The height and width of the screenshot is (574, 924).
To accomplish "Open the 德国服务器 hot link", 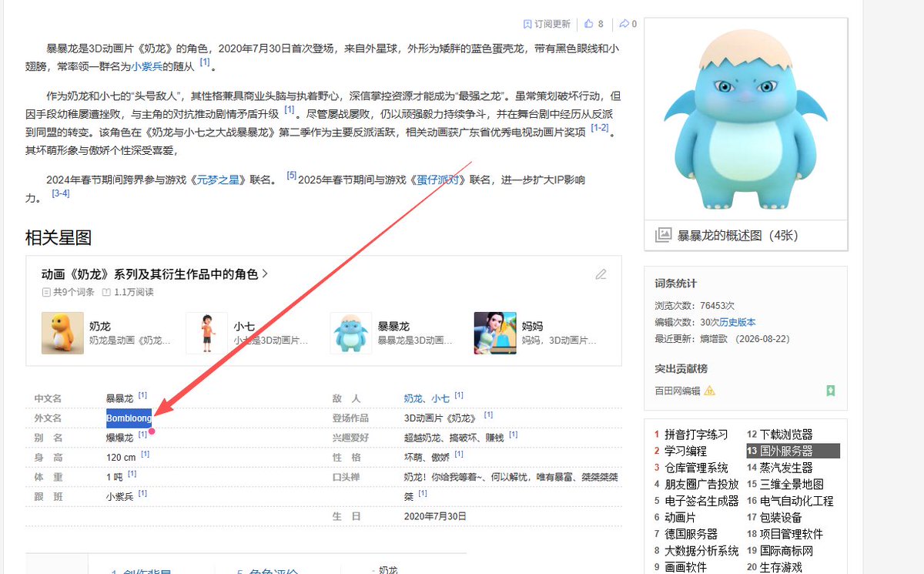I will [691, 534].
